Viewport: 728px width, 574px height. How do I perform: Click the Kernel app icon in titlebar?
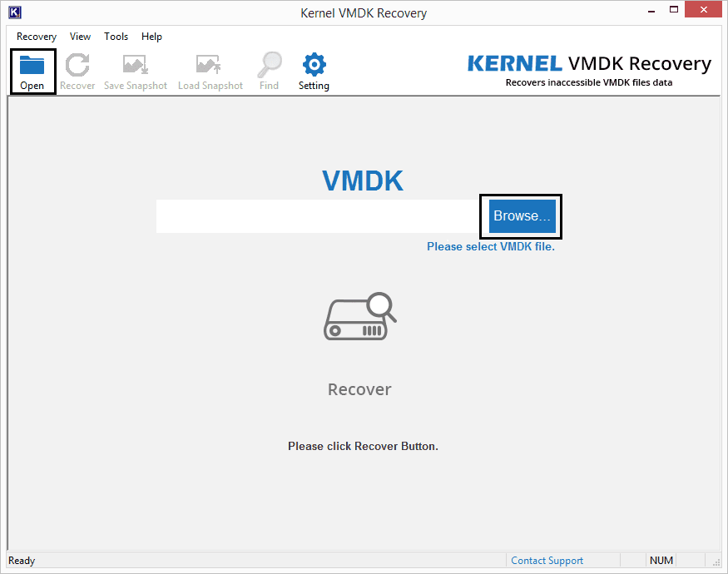13,12
